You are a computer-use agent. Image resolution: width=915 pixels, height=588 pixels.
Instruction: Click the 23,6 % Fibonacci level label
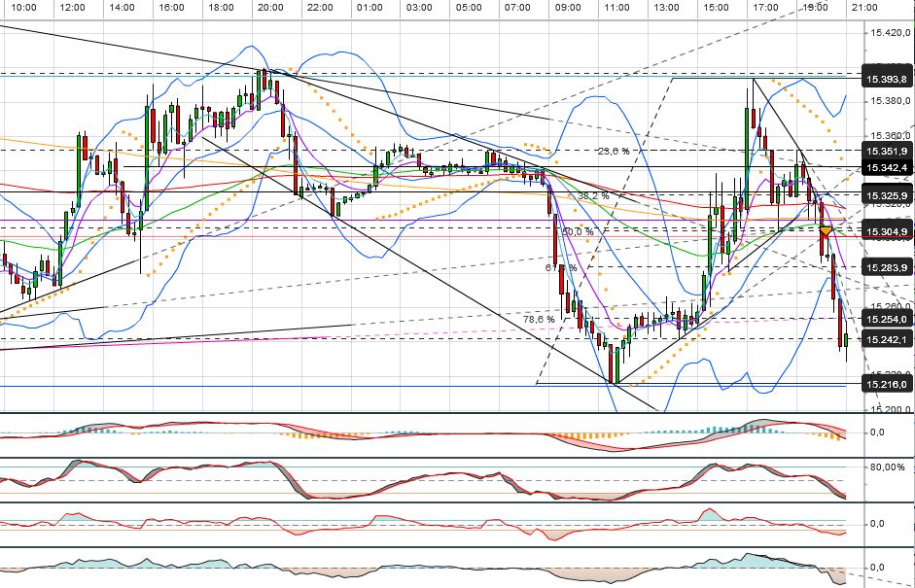614,151
